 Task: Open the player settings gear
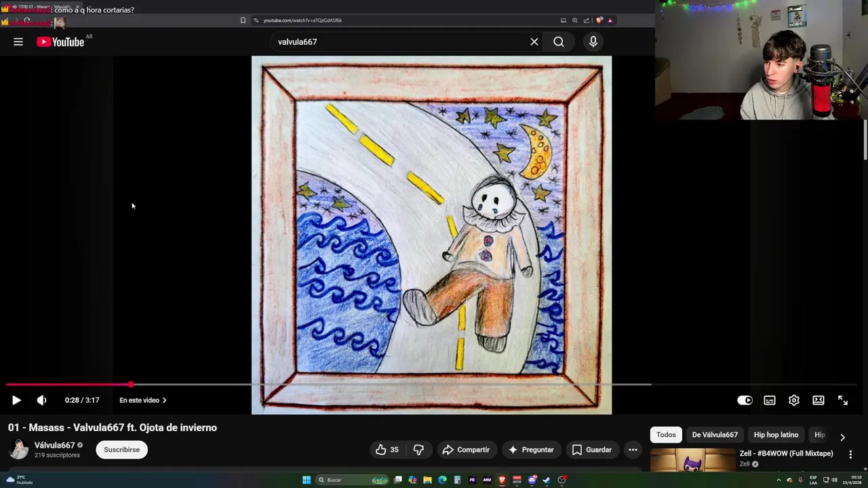794,401
